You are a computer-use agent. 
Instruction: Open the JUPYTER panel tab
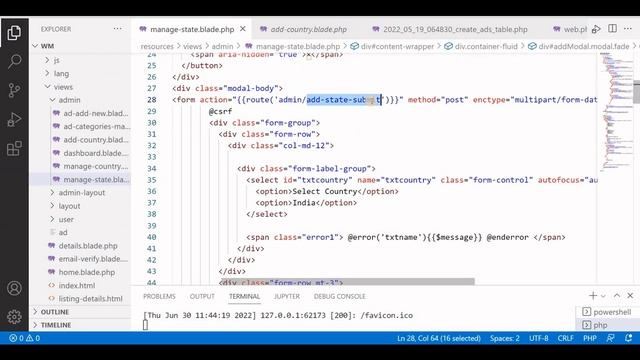(x=287, y=296)
